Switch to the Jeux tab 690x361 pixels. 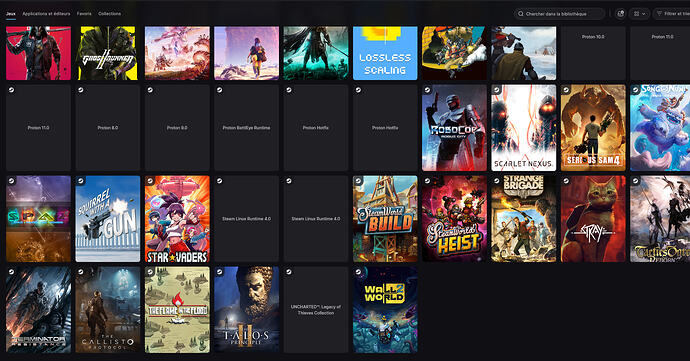(11, 14)
